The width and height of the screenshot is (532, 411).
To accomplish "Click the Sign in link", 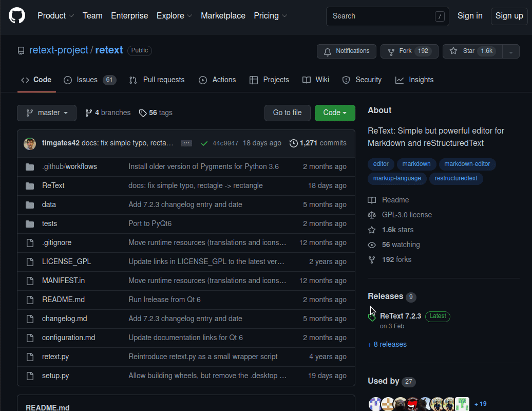I will (x=469, y=15).
